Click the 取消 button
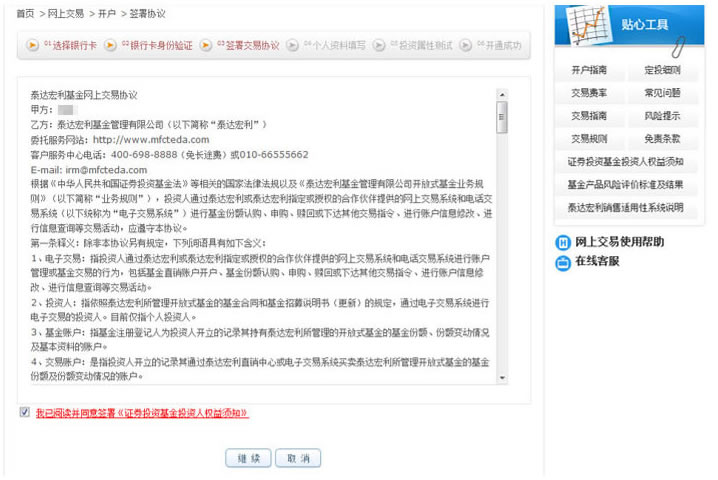 click(298, 458)
